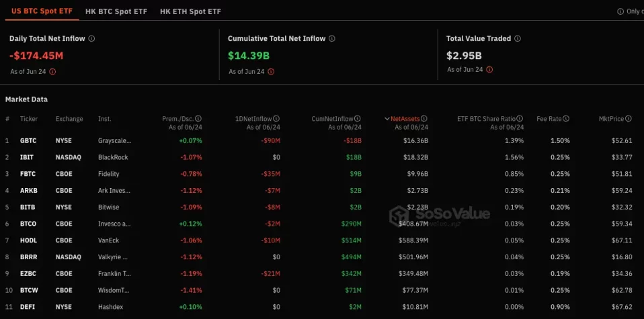
Task: Click the Ticker column header
Action: (29, 119)
